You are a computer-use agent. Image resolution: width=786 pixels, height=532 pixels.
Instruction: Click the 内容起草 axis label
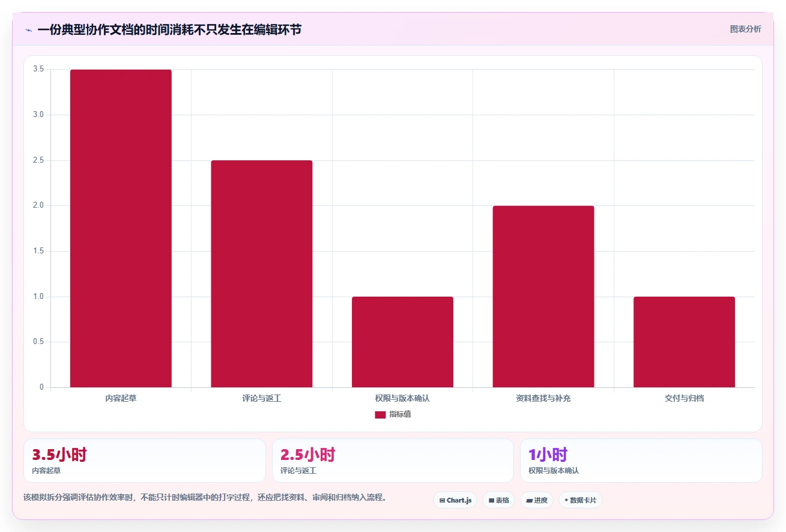click(121, 398)
